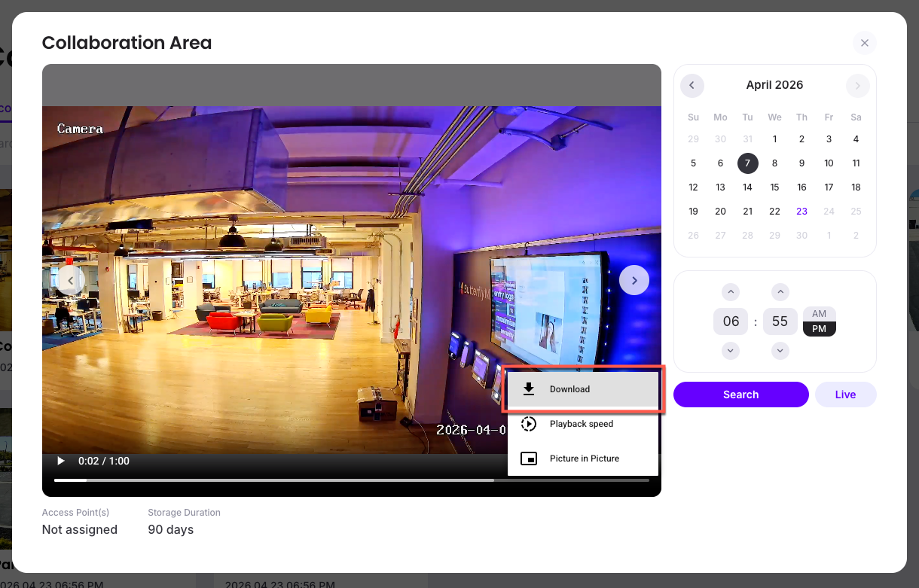
Task: Increase the minutes with up chevron
Action: tap(780, 292)
